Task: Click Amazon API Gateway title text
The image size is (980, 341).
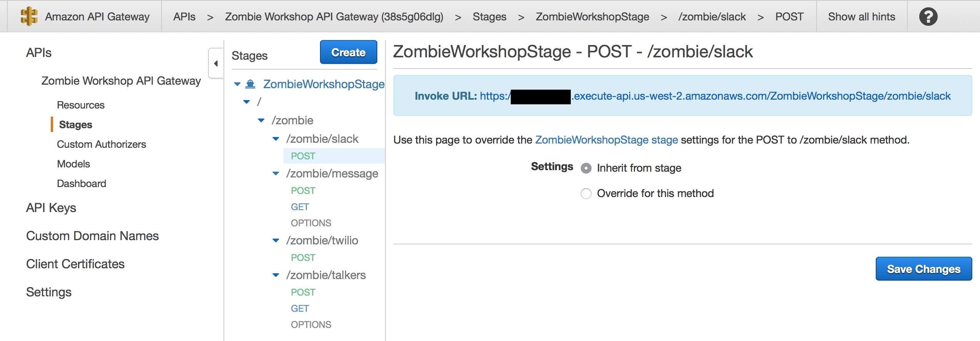Action: 97,17
